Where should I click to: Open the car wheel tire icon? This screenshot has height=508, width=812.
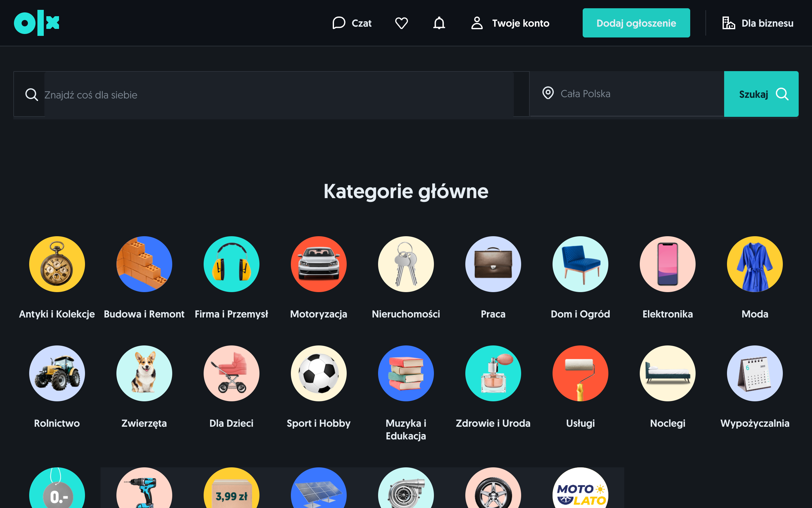point(493,488)
